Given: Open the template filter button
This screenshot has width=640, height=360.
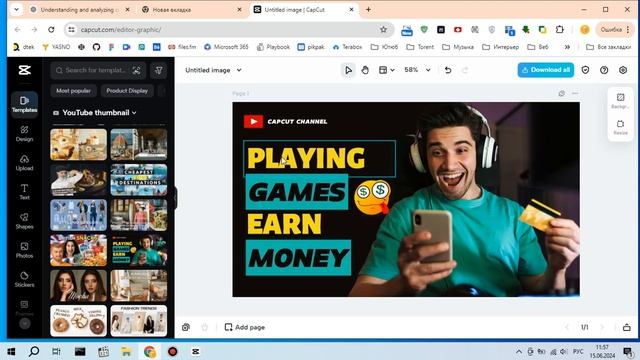Looking at the screenshot, I should coord(159,70).
